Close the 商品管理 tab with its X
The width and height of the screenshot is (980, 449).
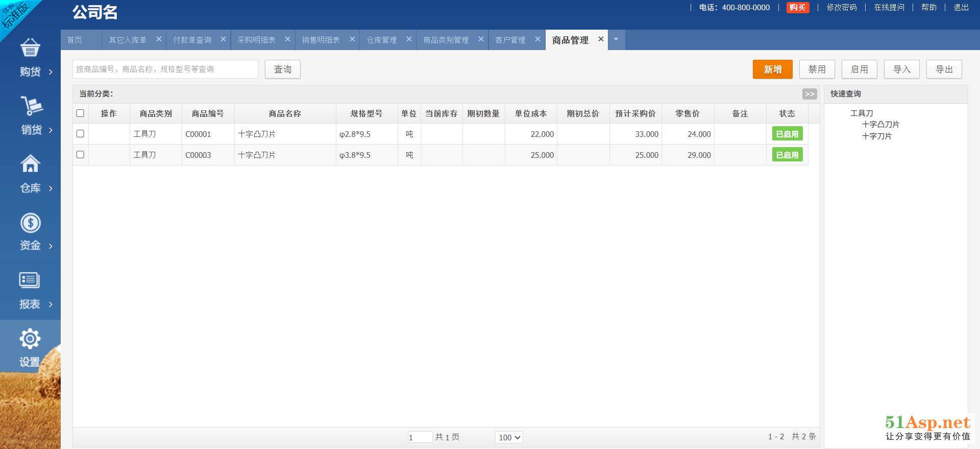[x=601, y=39]
